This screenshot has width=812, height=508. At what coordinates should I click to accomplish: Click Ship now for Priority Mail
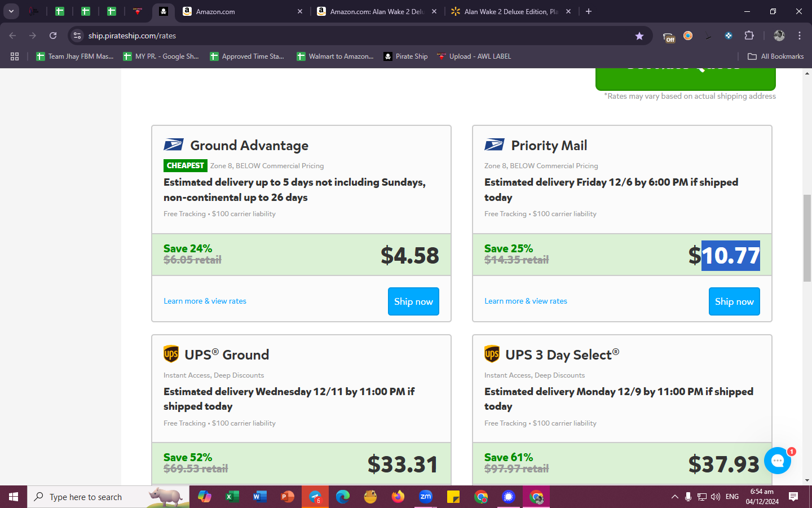click(x=734, y=301)
